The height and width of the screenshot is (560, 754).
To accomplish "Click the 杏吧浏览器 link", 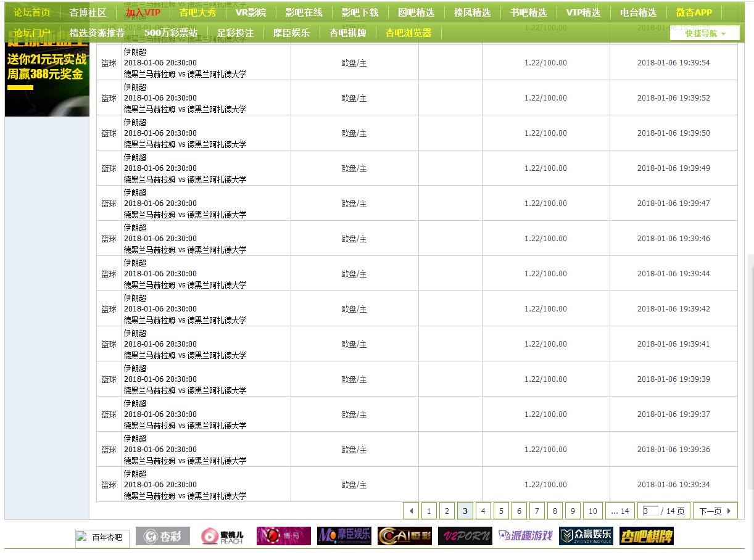I will pos(408,33).
